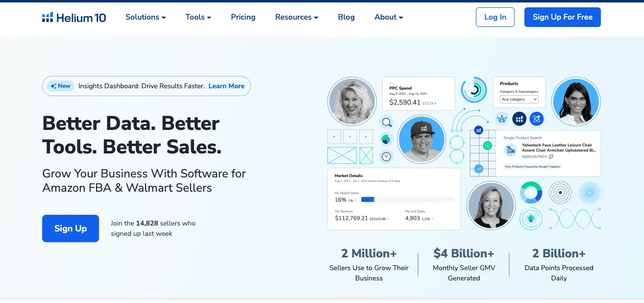
Task: Click the PPC Spend value $2,590.41
Action: click(405, 102)
